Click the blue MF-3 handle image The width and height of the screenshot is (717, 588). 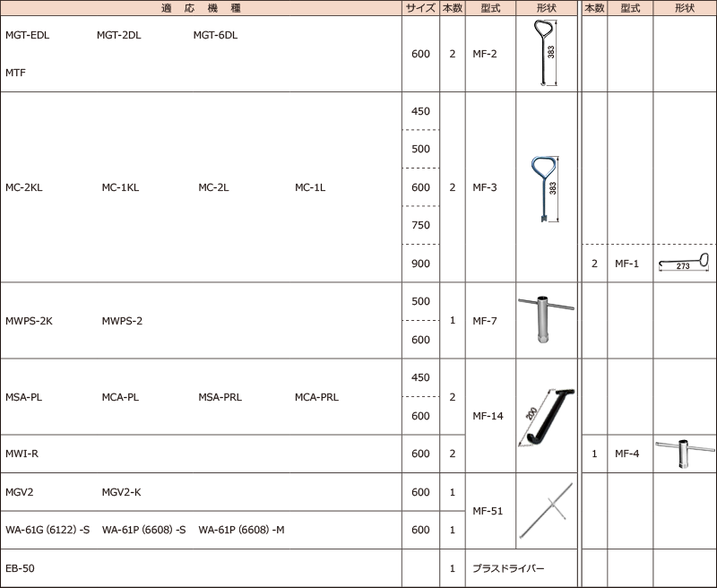click(x=546, y=189)
